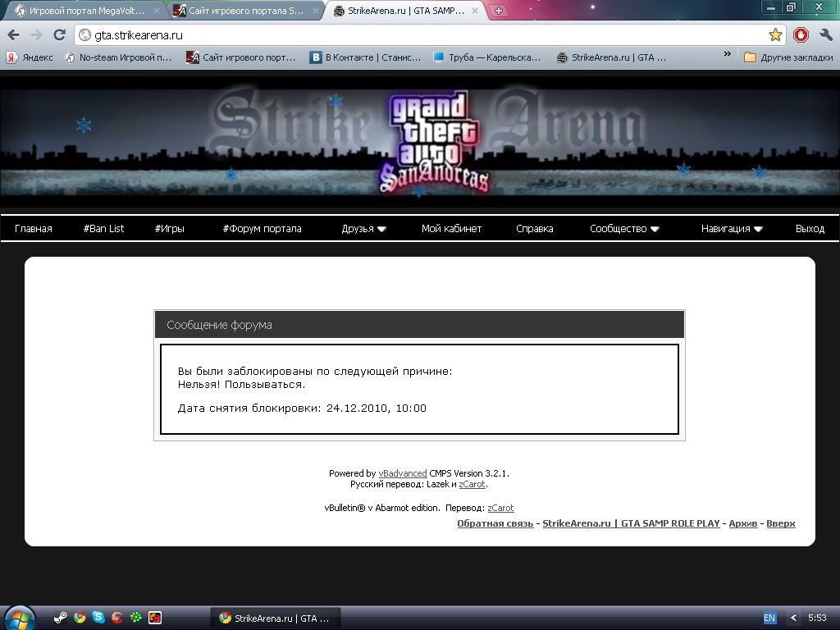The width and height of the screenshot is (840, 630).
Task: Open the 'Сайт игрового порт...' bookmark
Action: tap(241, 57)
